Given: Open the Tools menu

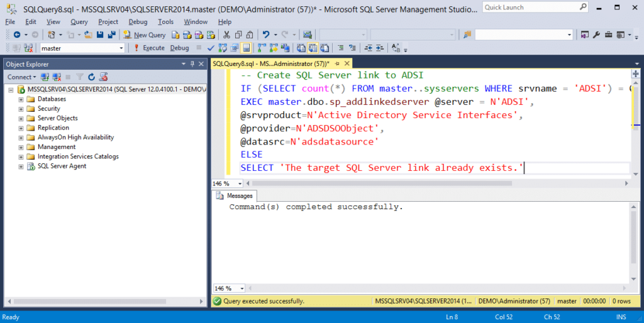Looking at the screenshot, I should click(x=165, y=21).
